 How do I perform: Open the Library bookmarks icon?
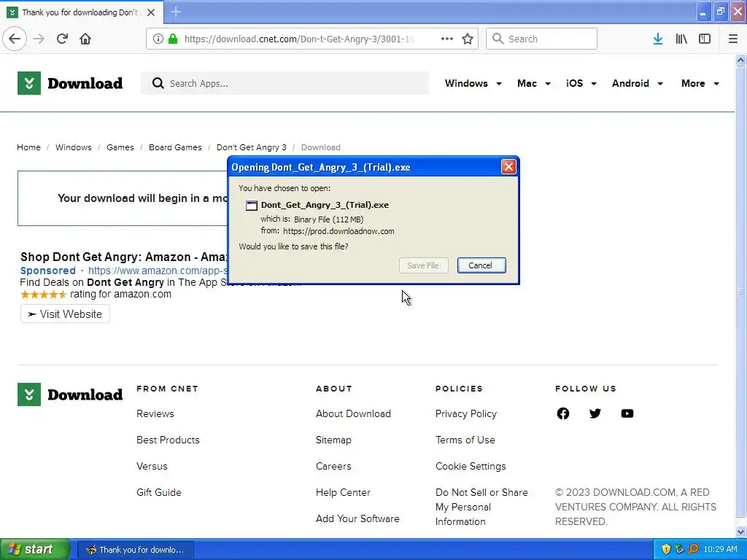681,39
